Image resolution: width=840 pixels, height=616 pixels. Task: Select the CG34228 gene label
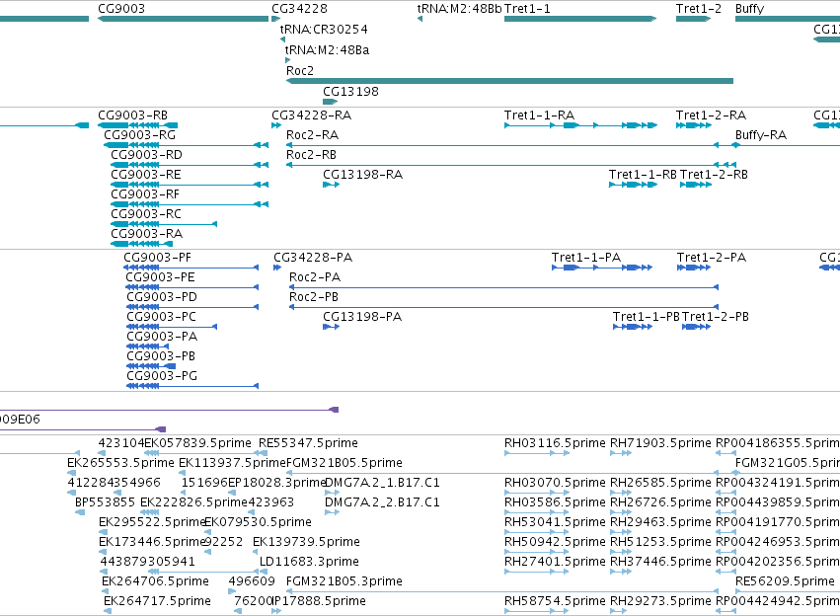click(x=299, y=9)
